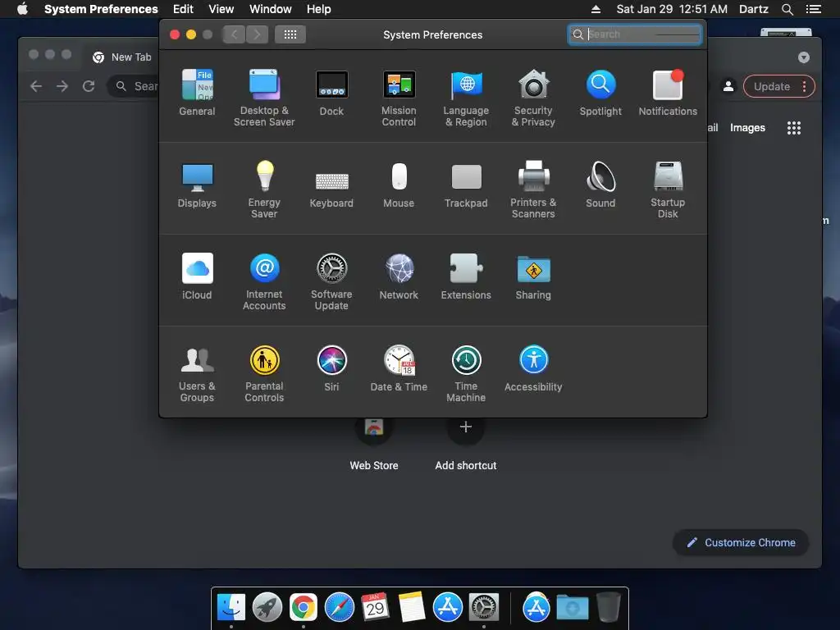The width and height of the screenshot is (840, 630).
Task: Open iCloud preferences
Action: coord(197,276)
